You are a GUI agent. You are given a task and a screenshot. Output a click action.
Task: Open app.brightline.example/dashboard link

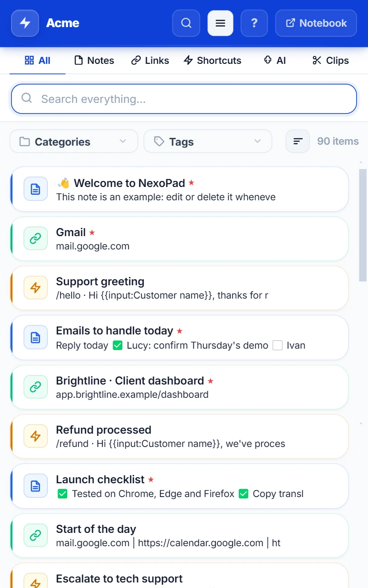132,395
